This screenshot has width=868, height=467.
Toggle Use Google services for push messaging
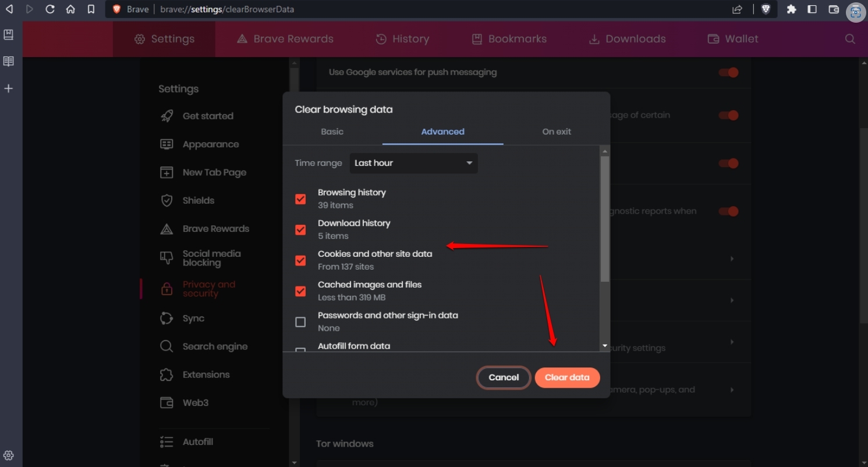click(x=728, y=72)
